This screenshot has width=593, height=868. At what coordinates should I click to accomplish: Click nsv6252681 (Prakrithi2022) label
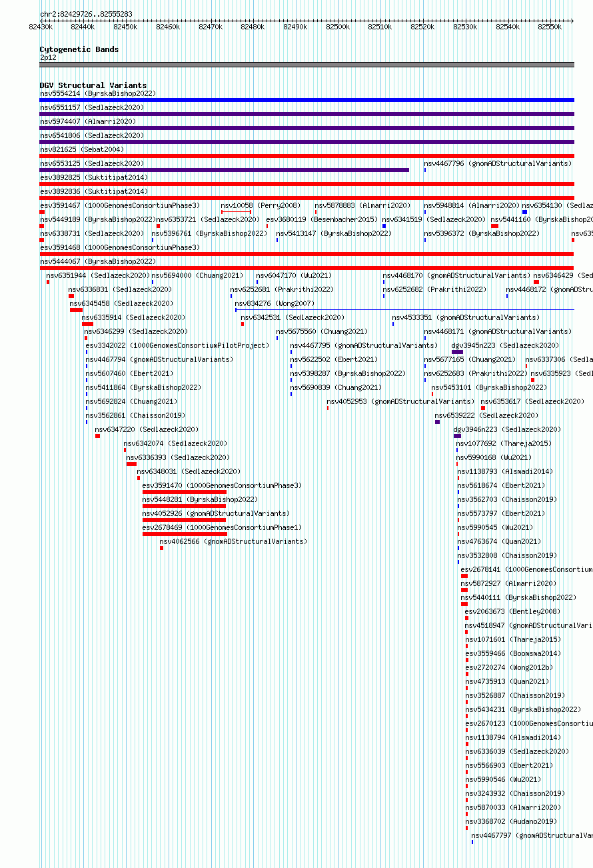click(x=282, y=290)
